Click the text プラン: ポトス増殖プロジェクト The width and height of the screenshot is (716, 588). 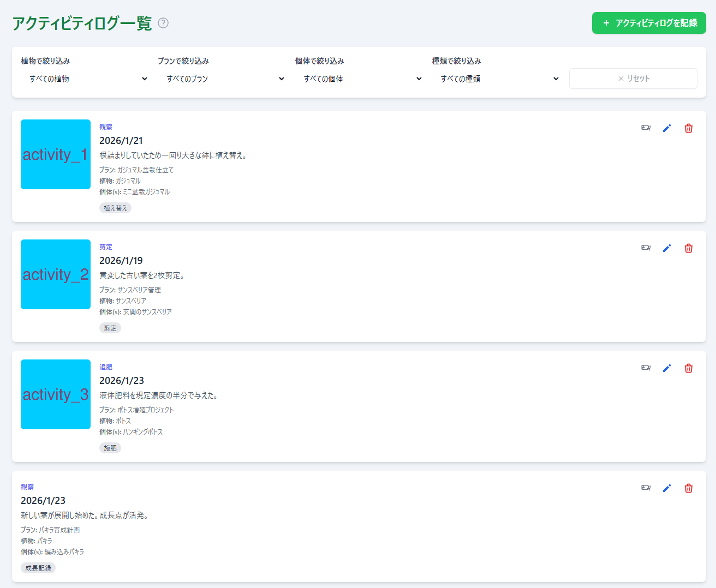pyautogui.click(x=136, y=410)
